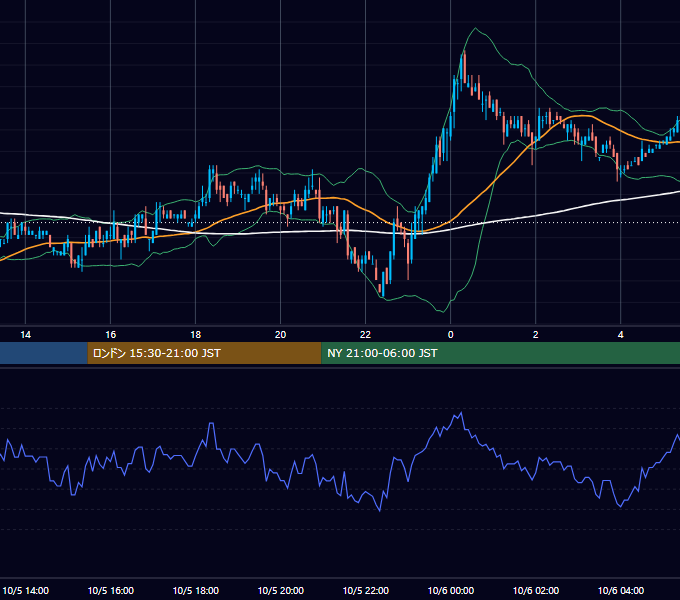Image resolution: width=680 pixels, height=600 pixels.
Task: Click the '14' hour axis label
Action: 26,335
